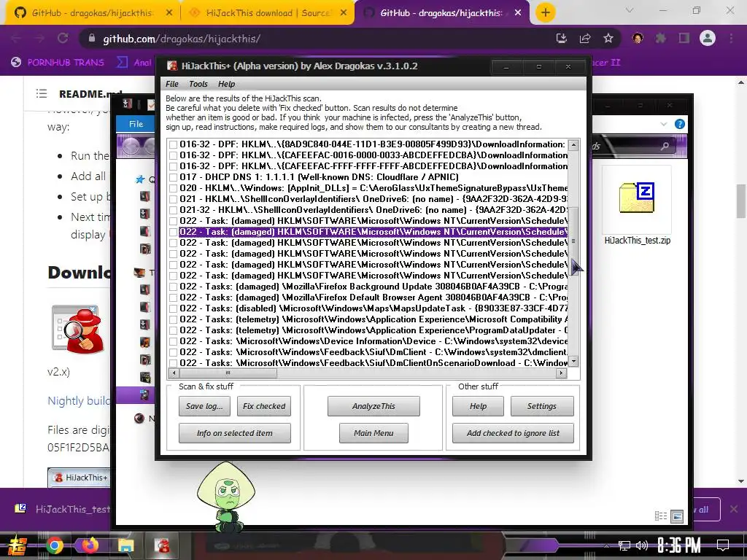Image resolution: width=747 pixels, height=560 pixels.
Task: Open the Help menu in HiJackThis
Action: pos(226,84)
